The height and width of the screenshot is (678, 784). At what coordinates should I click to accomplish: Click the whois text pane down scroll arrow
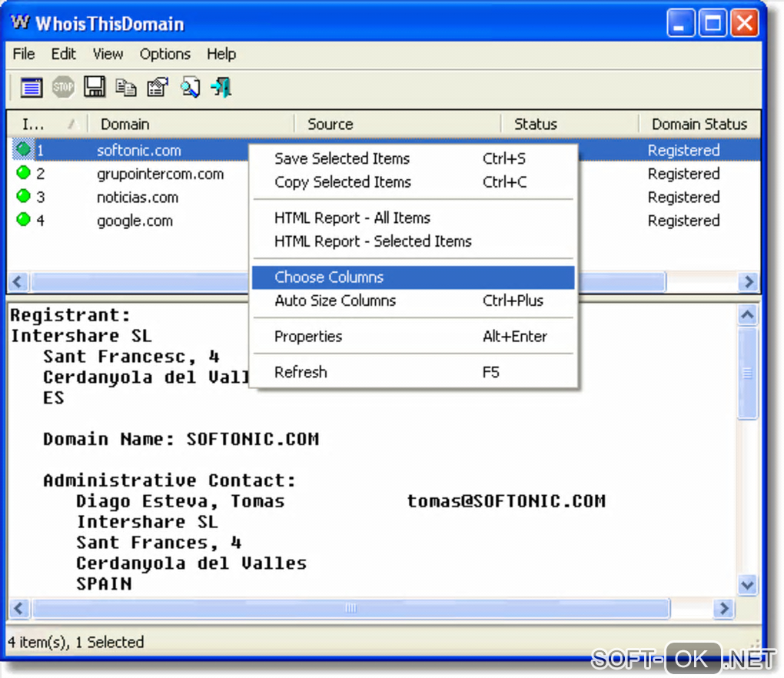click(748, 584)
